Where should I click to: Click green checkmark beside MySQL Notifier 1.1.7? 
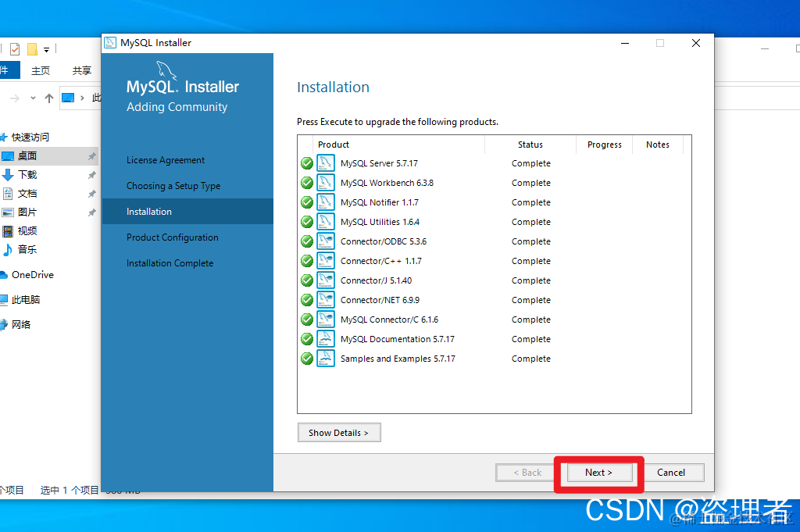pyautogui.click(x=306, y=202)
